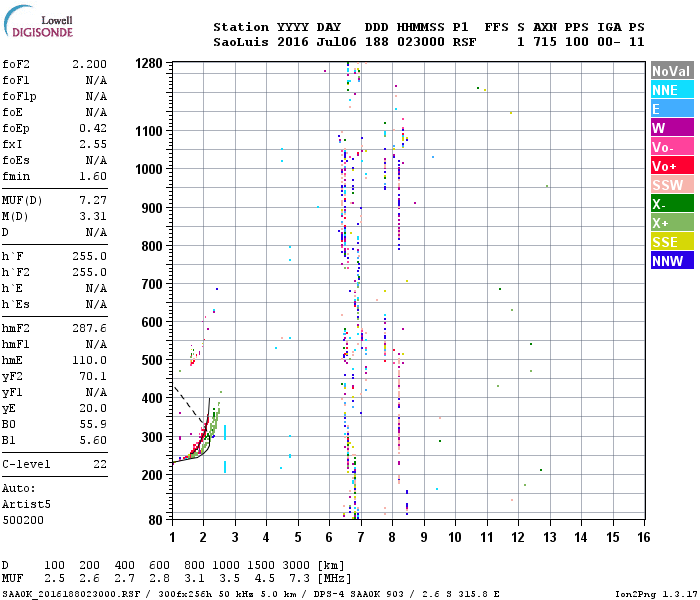Select the SSW salmon legend swatch
Viewport: 700px width, 600px height.
click(x=672, y=185)
